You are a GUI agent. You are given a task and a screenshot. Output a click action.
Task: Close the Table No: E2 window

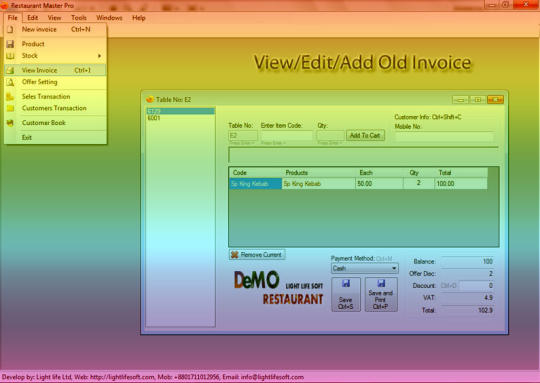(x=495, y=100)
